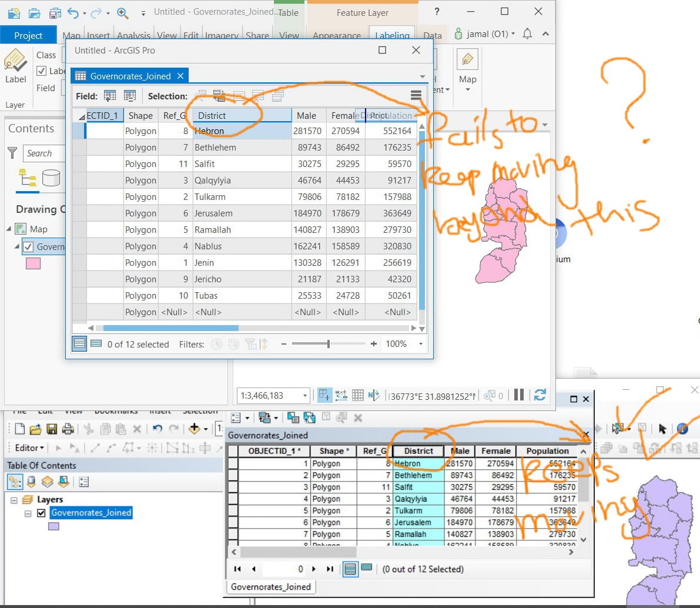Uncheck the Govern layer in Contents
The width and height of the screenshot is (700, 608).
pyautogui.click(x=28, y=246)
